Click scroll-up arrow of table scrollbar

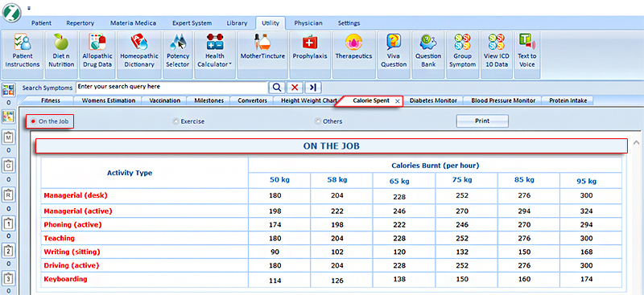click(x=637, y=142)
